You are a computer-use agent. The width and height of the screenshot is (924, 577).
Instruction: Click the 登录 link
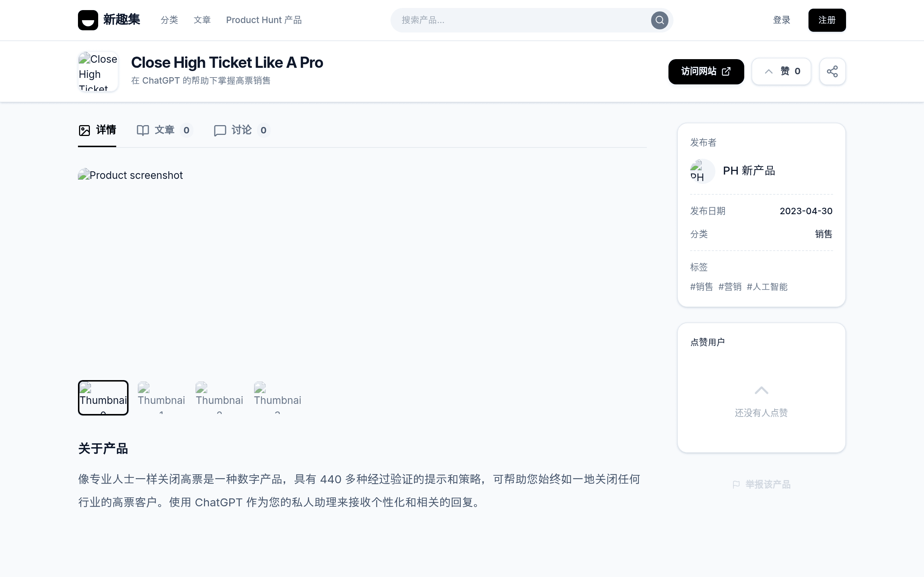(781, 20)
